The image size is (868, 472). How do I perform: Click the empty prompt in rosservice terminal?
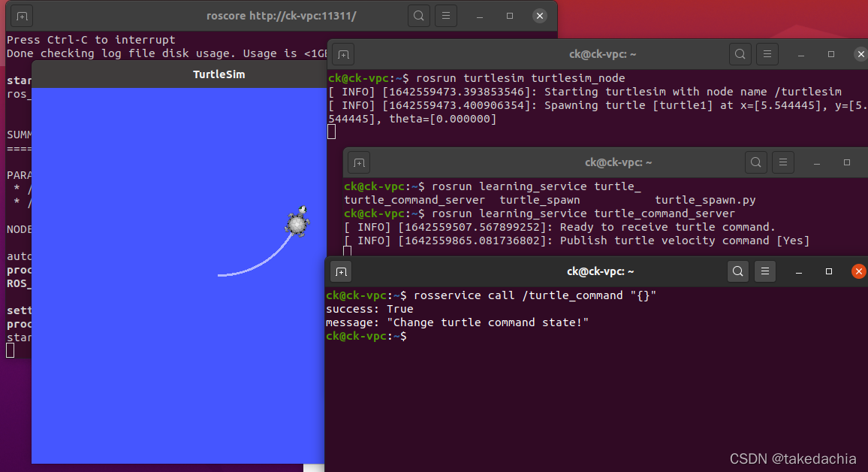366,336
